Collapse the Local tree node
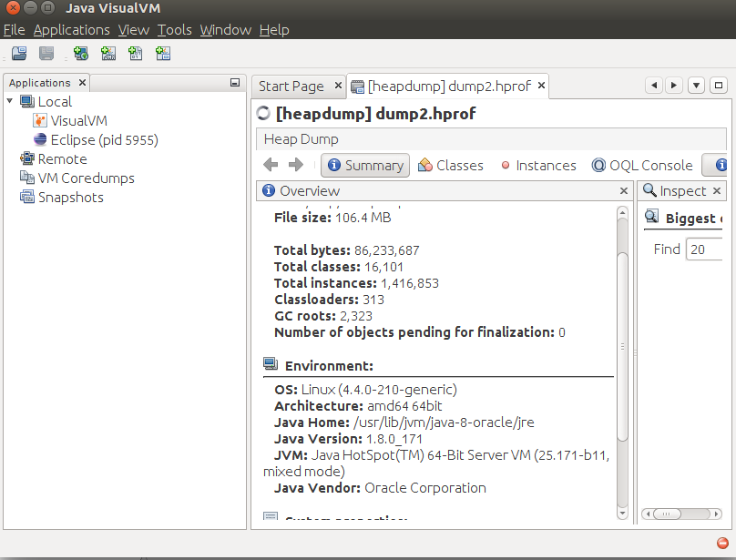The width and height of the screenshot is (736, 560). point(9,101)
